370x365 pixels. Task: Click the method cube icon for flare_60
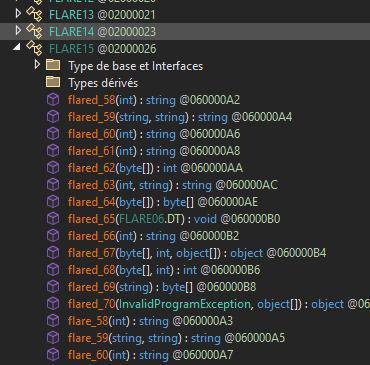(x=53, y=355)
